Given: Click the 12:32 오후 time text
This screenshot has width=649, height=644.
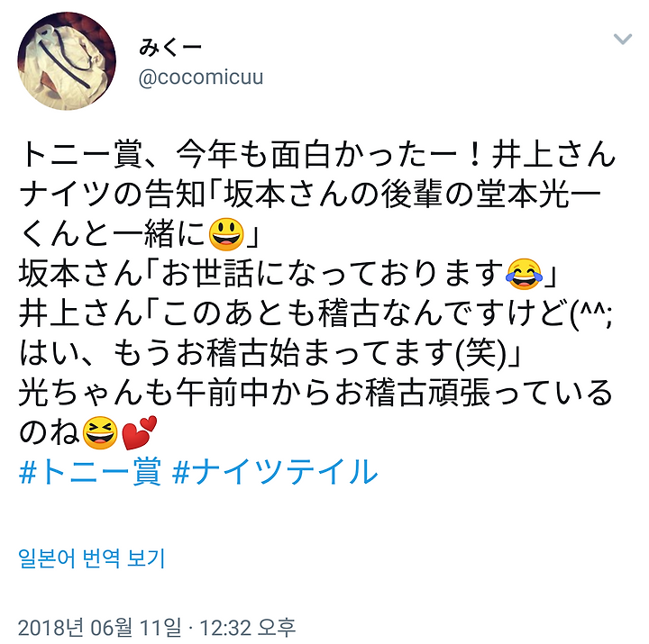Looking at the screenshot, I should coord(248,628).
